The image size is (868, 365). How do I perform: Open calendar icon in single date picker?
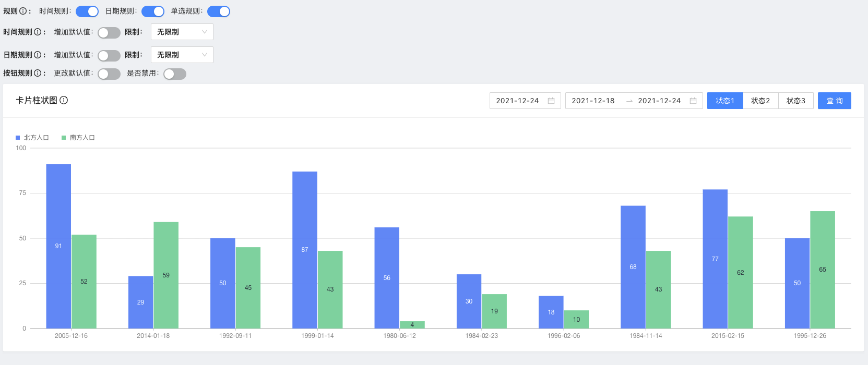click(551, 101)
